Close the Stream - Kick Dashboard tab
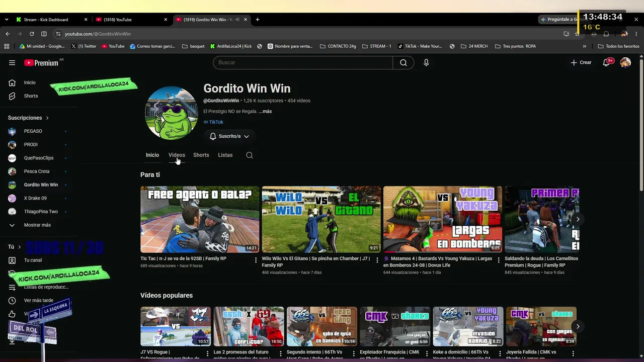The width and height of the screenshot is (644, 362). tap(86, 20)
